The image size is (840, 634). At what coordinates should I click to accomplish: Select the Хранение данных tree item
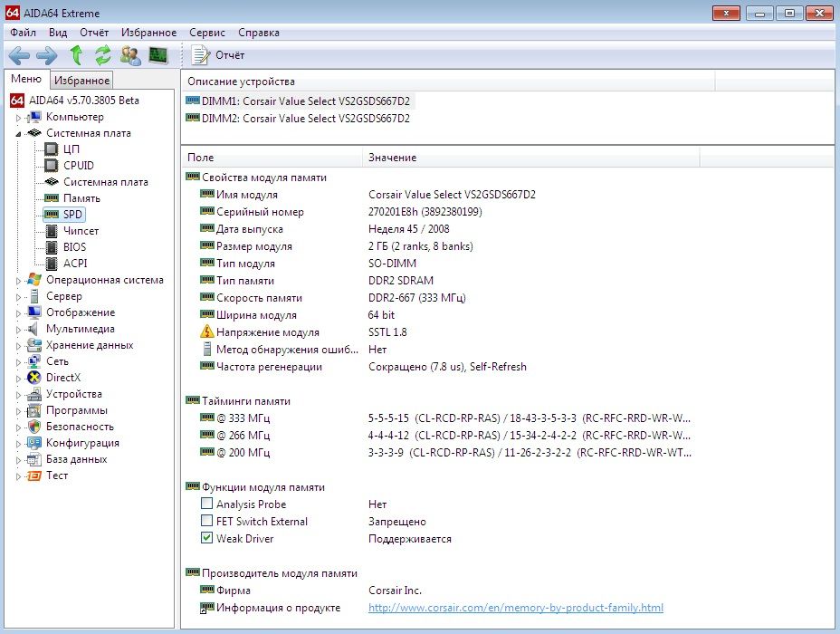tap(90, 345)
